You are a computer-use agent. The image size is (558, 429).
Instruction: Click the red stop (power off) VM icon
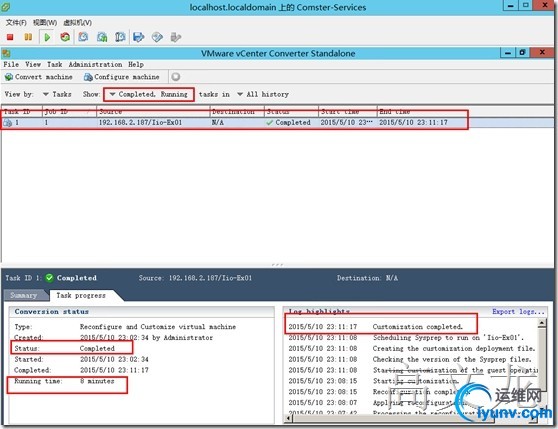(10, 37)
